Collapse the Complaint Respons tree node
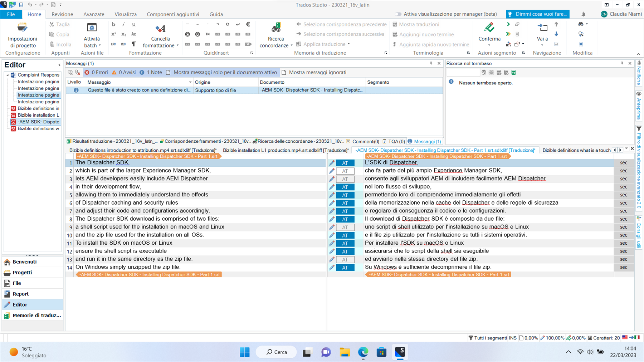Screen dimensions: 644x362 pyautogui.click(x=8, y=75)
